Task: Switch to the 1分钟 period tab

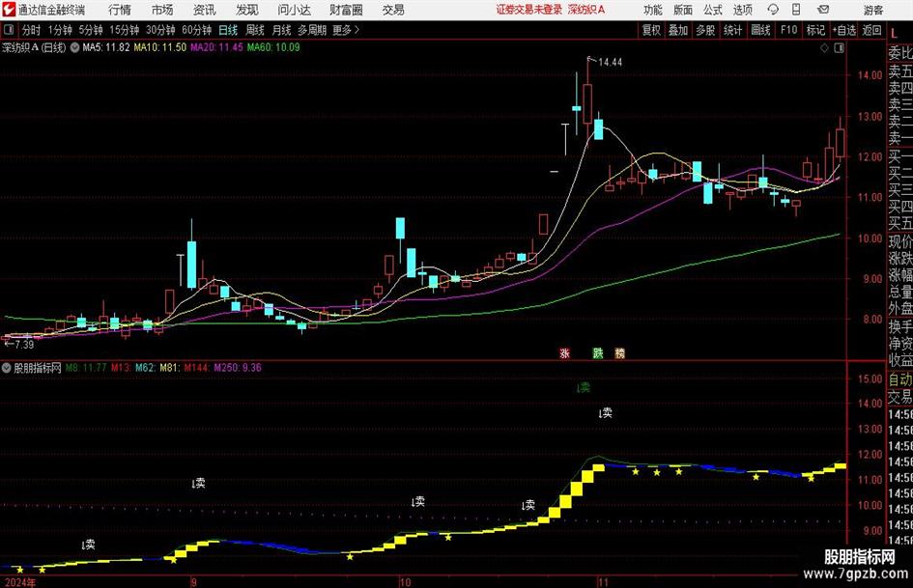Action: point(60,30)
